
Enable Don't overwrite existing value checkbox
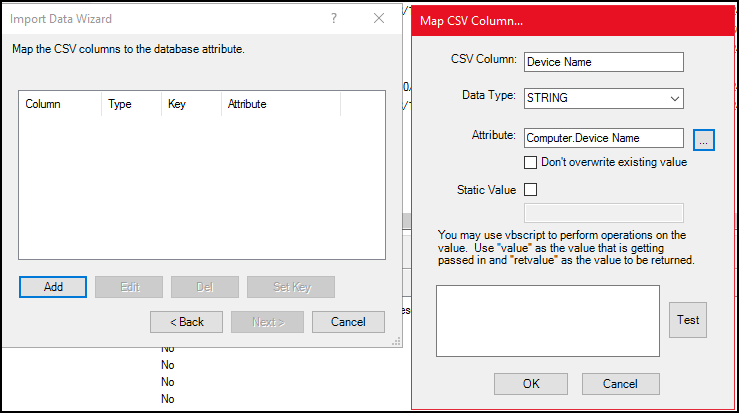click(531, 162)
